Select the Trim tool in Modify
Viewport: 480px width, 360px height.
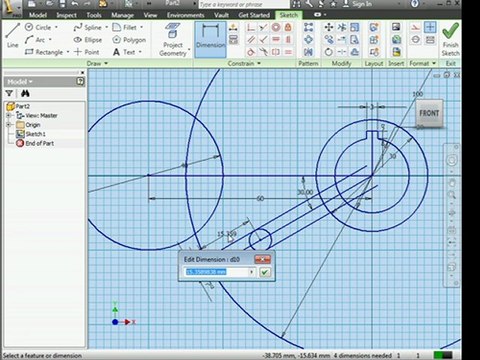click(342, 27)
